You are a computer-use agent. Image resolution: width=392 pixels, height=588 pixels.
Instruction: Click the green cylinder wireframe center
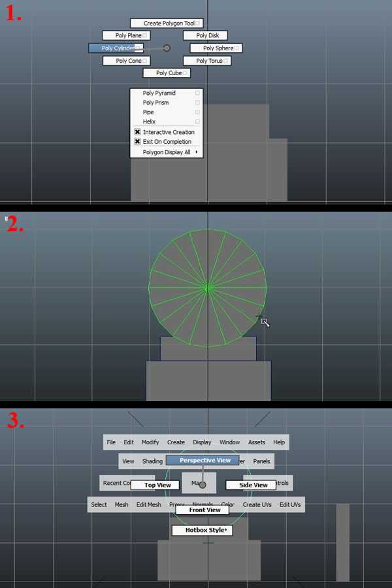pos(208,287)
